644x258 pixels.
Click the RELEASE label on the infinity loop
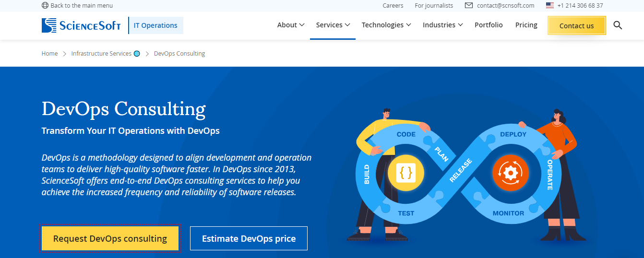tap(461, 171)
